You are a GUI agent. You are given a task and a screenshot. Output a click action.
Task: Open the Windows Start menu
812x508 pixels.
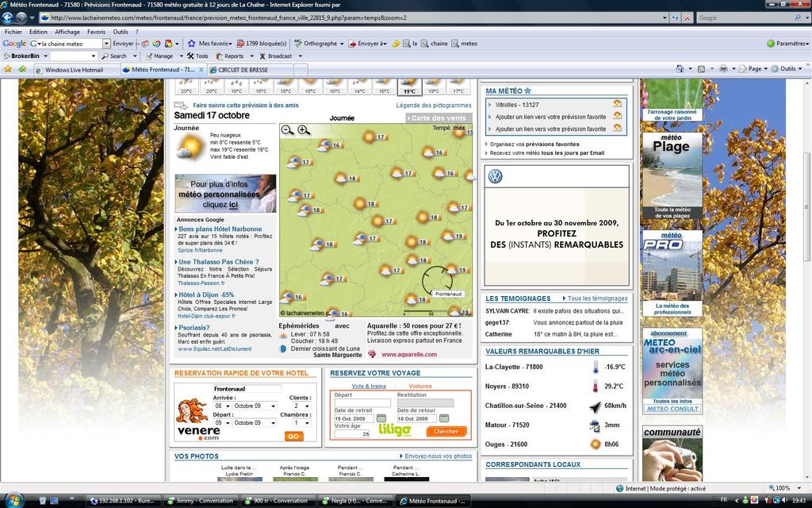(x=13, y=500)
